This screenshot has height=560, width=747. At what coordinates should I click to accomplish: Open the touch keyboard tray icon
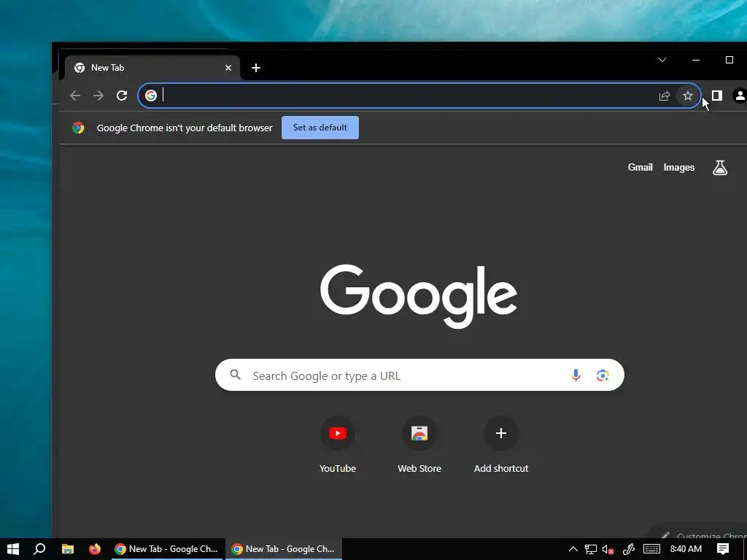click(651, 549)
